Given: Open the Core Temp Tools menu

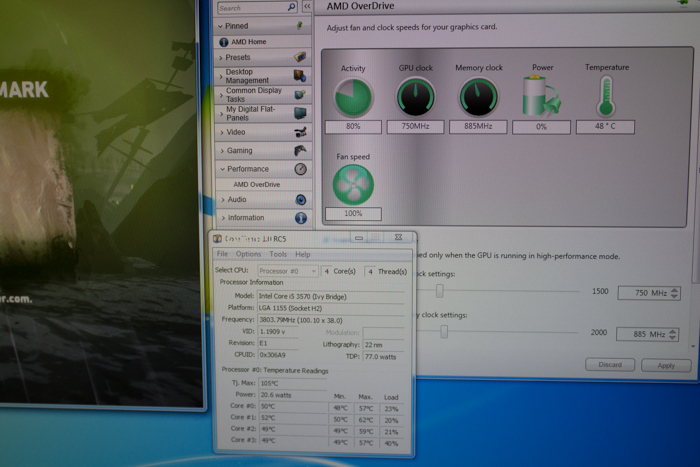Looking at the screenshot, I should pyautogui.click(x=278, y=254).
